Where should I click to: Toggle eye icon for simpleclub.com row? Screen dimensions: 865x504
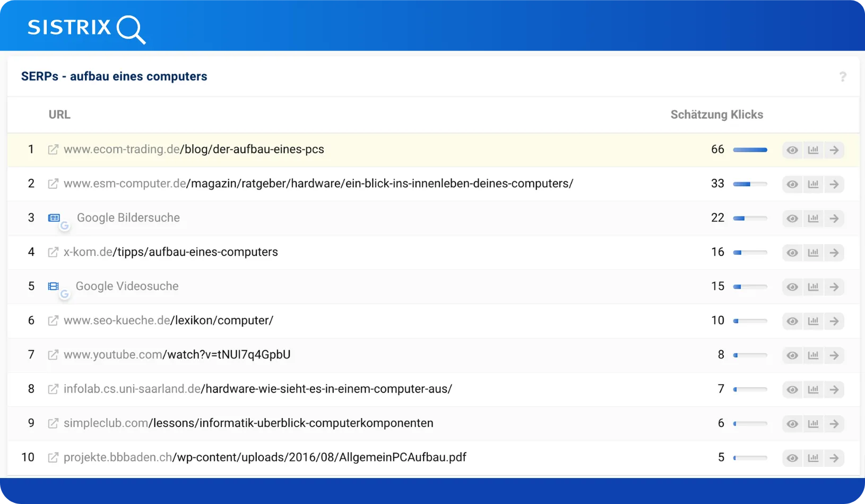pos(792,424)
